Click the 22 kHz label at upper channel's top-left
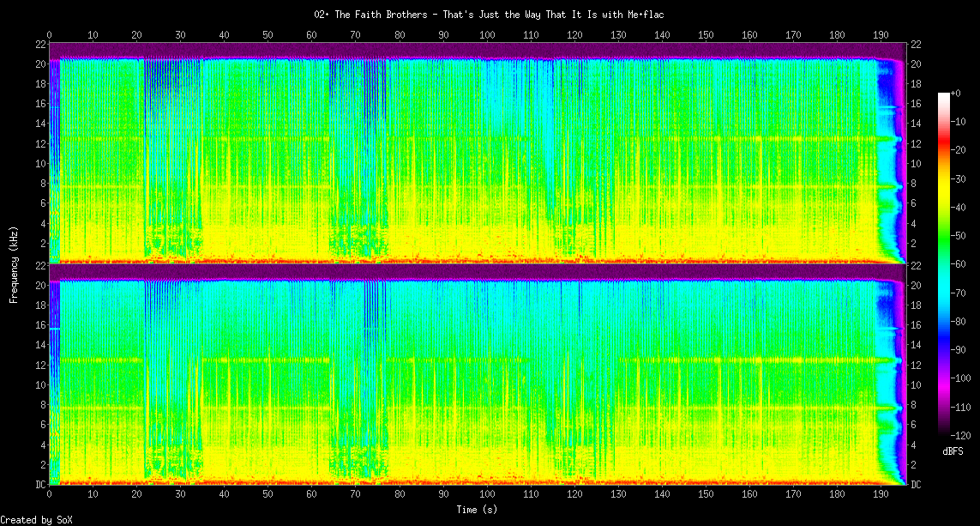This screenshot has width=980, height=526. tap(41, 45)
